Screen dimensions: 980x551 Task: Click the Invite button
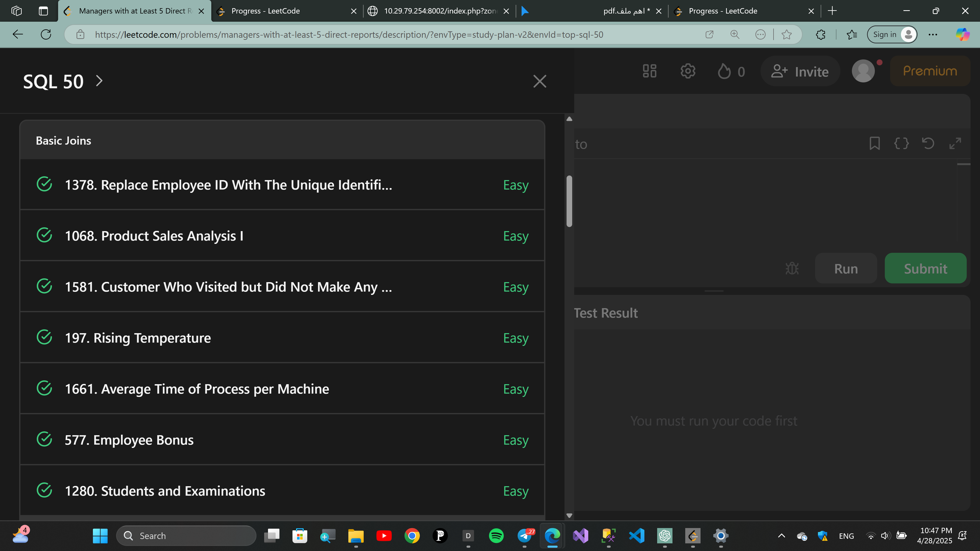[x=800, y=71]
